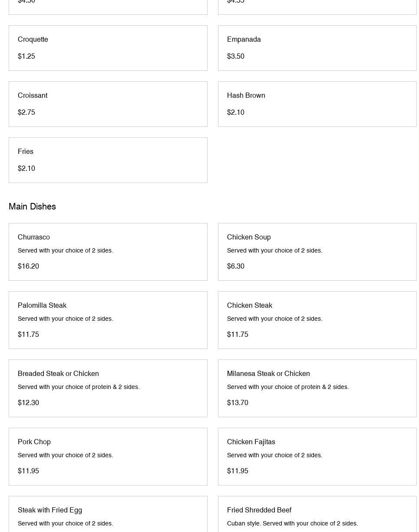
Task: Click the Main Dishes section heading
Action: 32,206
